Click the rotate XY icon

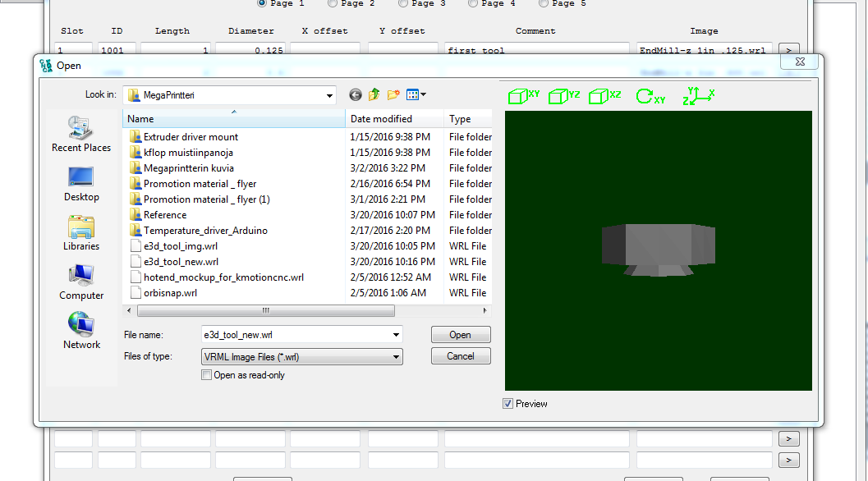click(x=650, y=96)
